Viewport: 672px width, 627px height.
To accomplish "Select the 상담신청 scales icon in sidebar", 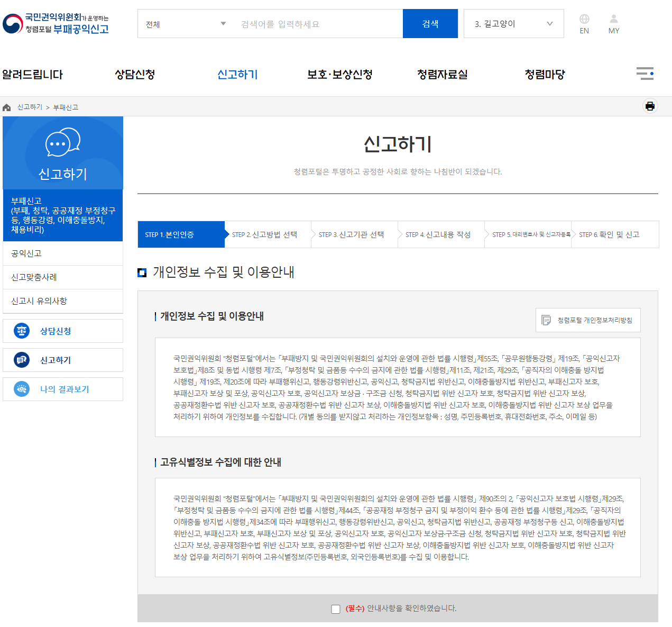I will [x=21, y=331].
